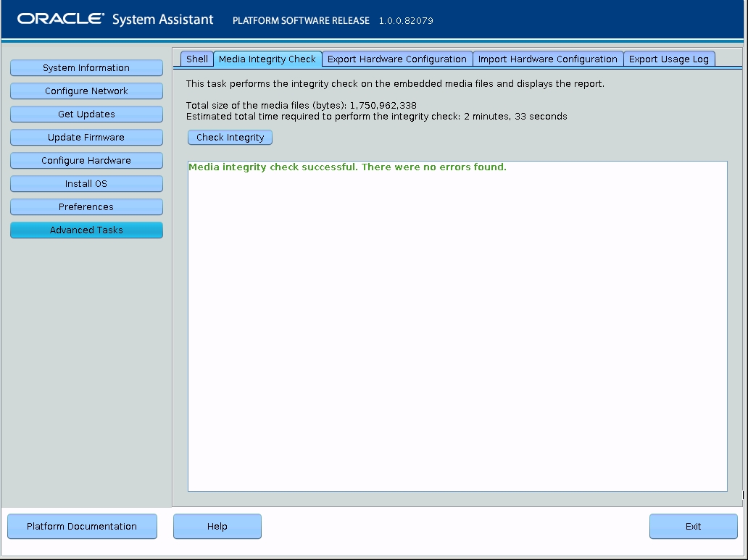
Task: Click the Oracle System Assistant logo
Action: point(115,19)
